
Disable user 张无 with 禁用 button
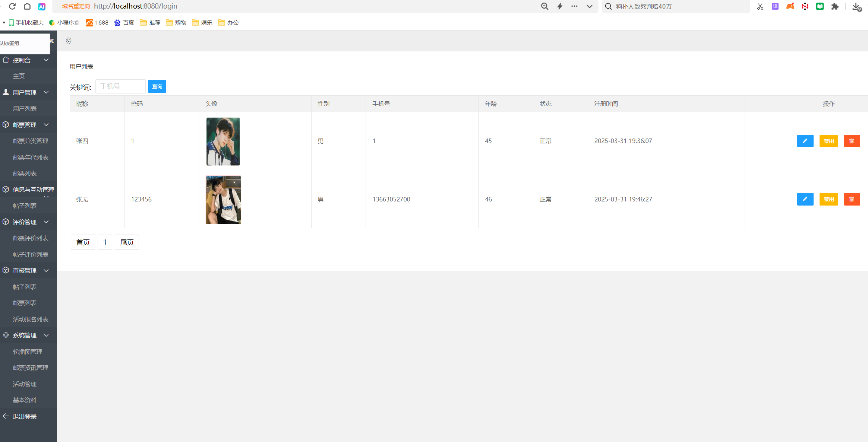coord(828,199)
